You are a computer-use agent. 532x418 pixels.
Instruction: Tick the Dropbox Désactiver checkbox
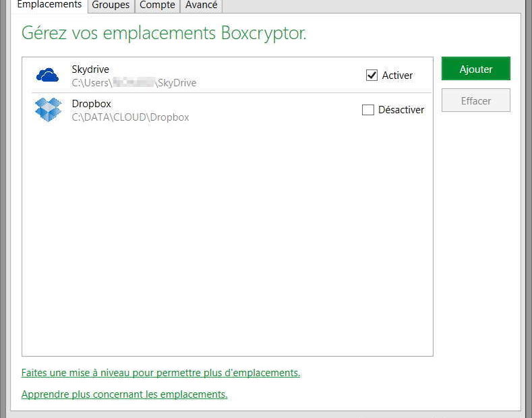(x=367, y=110)
